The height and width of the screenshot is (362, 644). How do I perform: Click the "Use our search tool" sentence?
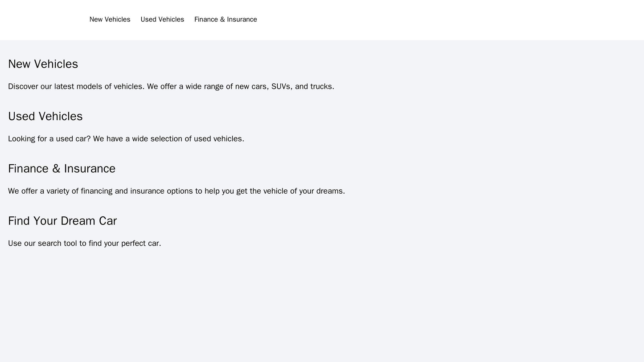pos(84,244)
